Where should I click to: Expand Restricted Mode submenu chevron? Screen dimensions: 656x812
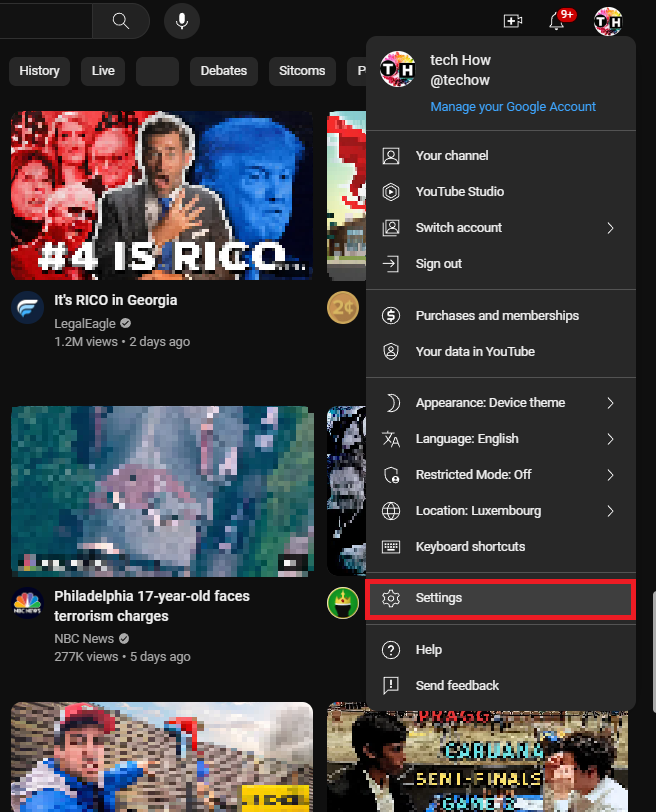(x=610, y=475)
